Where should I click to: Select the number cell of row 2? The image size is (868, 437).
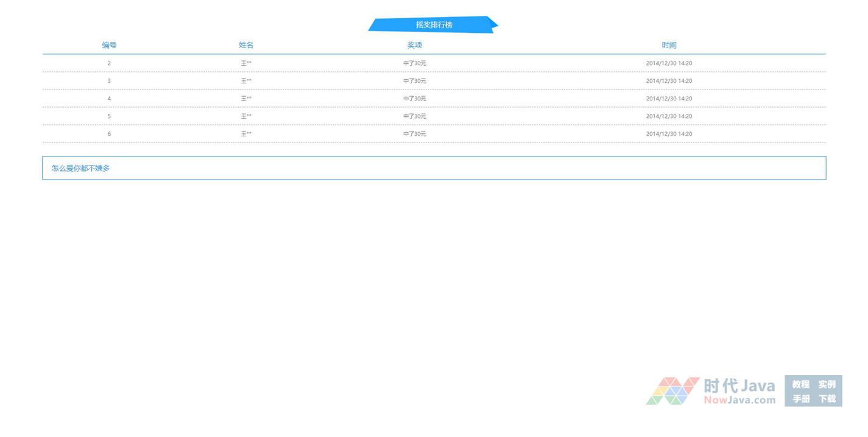tap(109, 63)
